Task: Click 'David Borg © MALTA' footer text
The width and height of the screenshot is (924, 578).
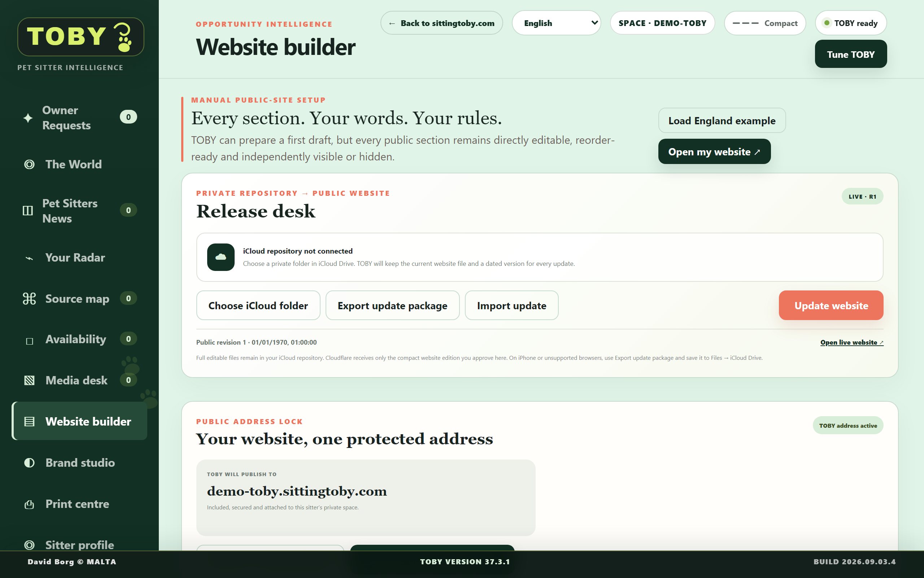Action: (x=72, y=562)
